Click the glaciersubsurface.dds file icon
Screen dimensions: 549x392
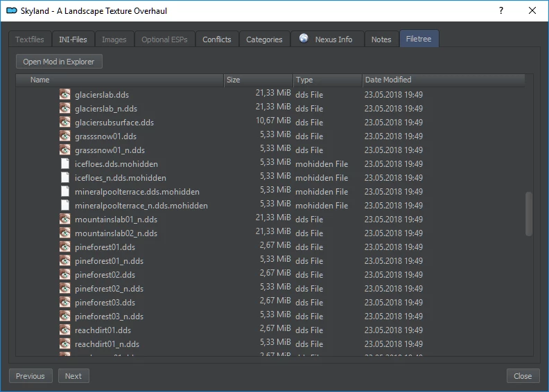(64, 122)
